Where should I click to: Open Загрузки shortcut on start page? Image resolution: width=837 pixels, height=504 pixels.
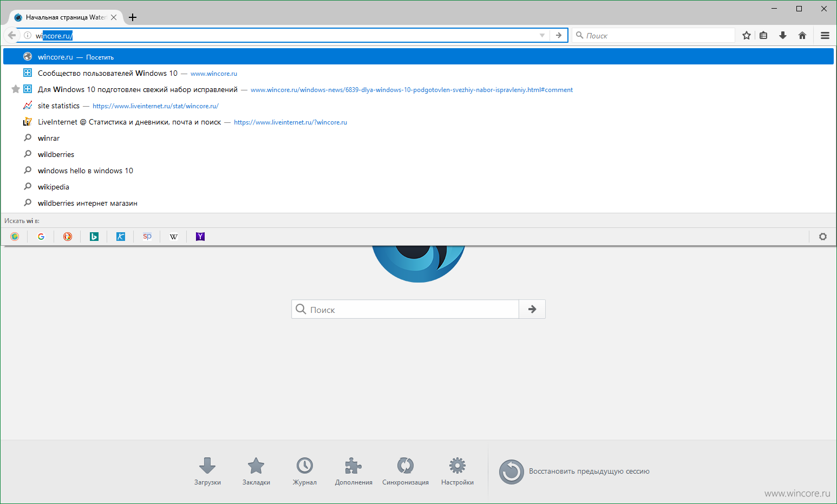[x=207, y=471]
